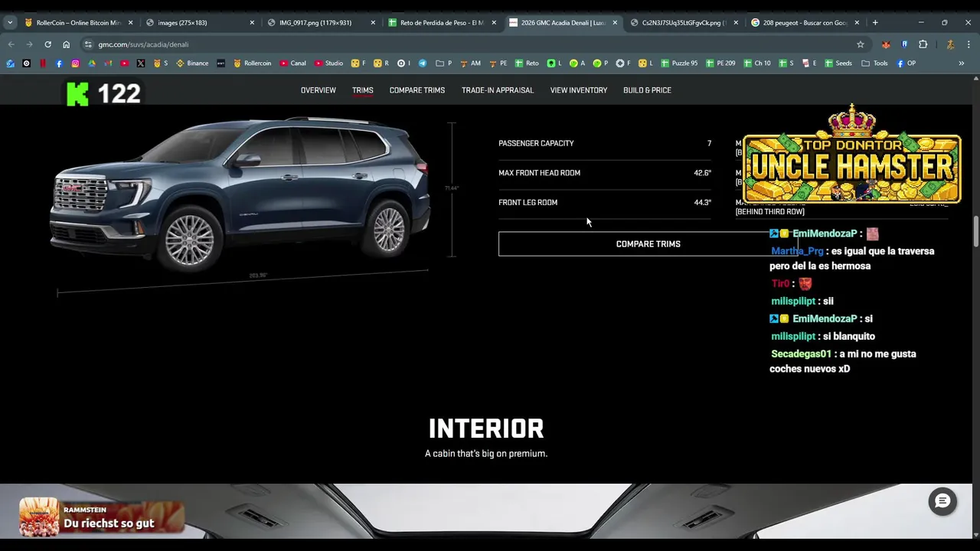Viewport: 980px width, 551px height.
Task: Open the OP Facebook bookmark
Action: [x=906, y=64]
